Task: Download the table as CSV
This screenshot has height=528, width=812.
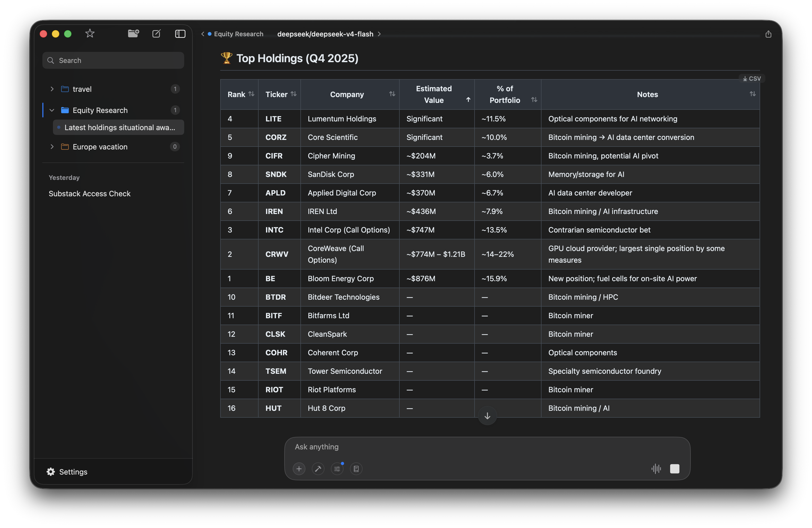Action: pos(752,79)
